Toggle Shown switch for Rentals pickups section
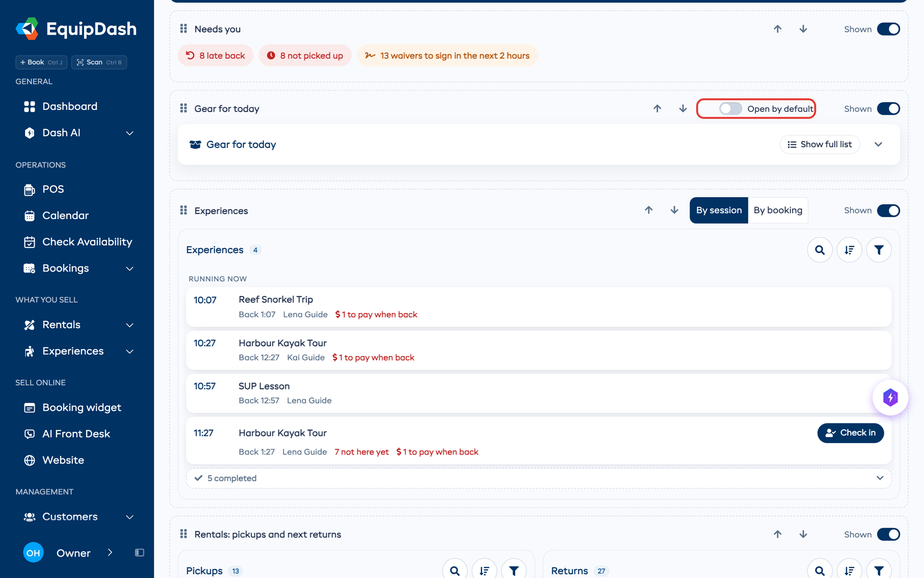Viewport: 924px width, 578px height. coord(888,535)
